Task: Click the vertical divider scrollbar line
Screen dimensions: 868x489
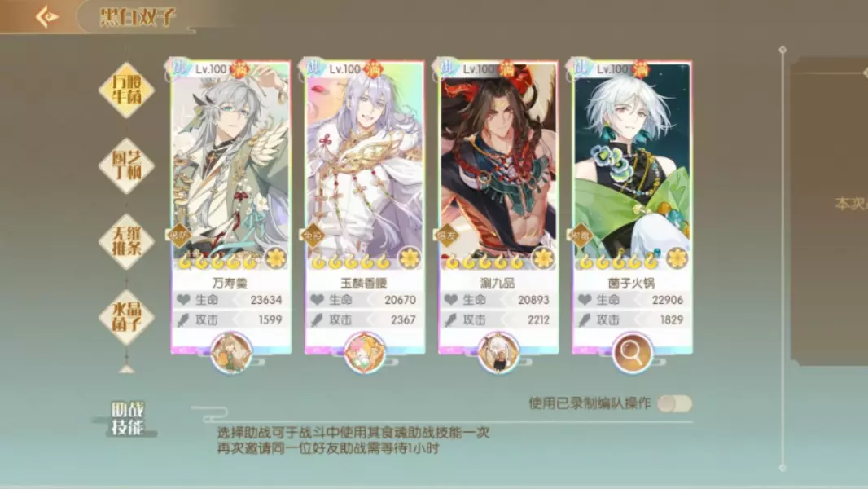Action: (x=783, y=258)
